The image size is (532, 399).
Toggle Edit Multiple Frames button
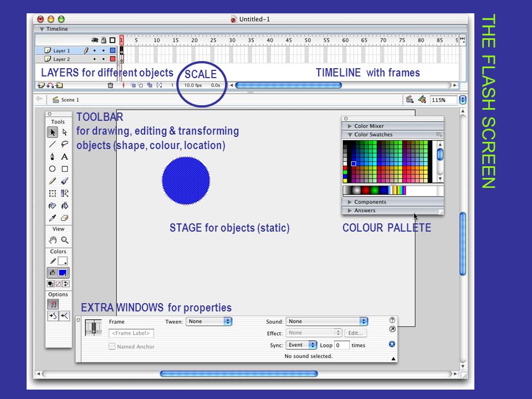(150, 85)
